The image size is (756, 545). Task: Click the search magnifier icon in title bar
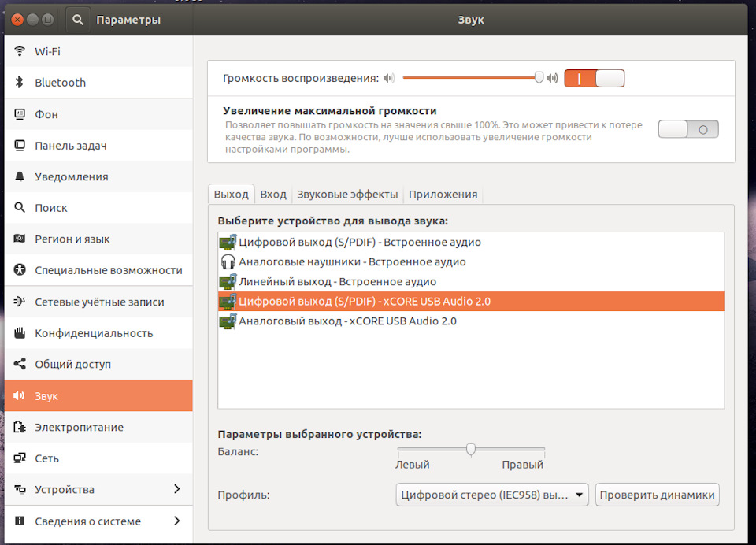click(78, 20)
